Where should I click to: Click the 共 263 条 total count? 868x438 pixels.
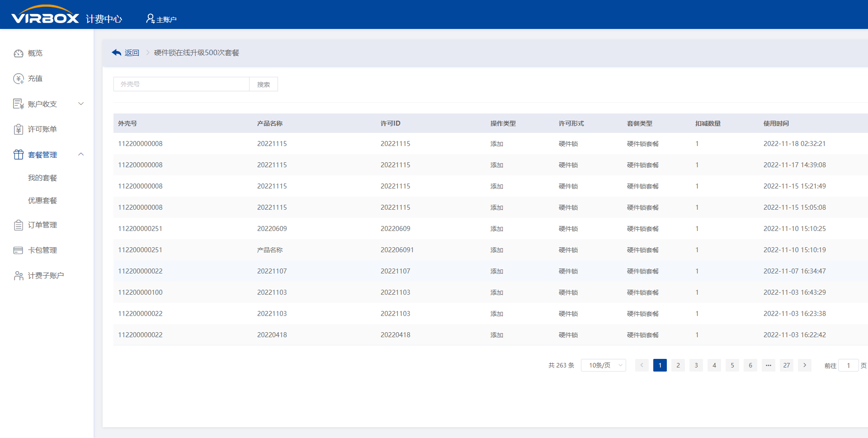pos(561,365)
